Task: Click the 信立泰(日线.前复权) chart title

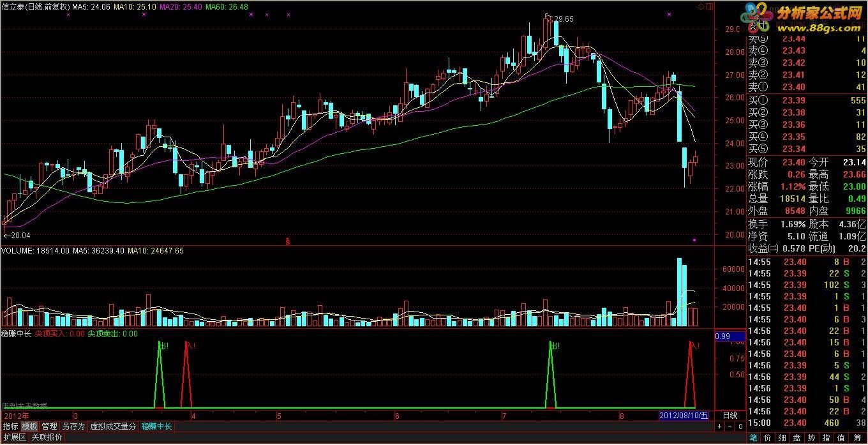Action: point(34,6)
